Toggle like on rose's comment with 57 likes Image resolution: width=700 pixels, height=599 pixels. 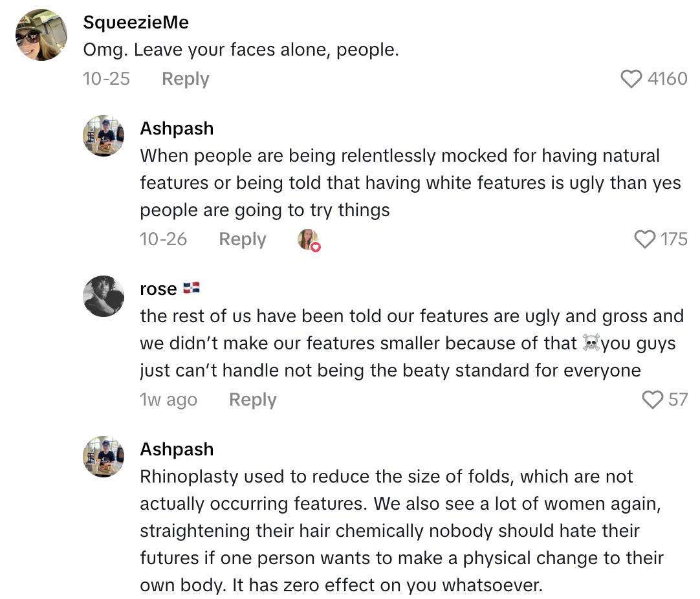pyautogui.click(x=653, y=399)
